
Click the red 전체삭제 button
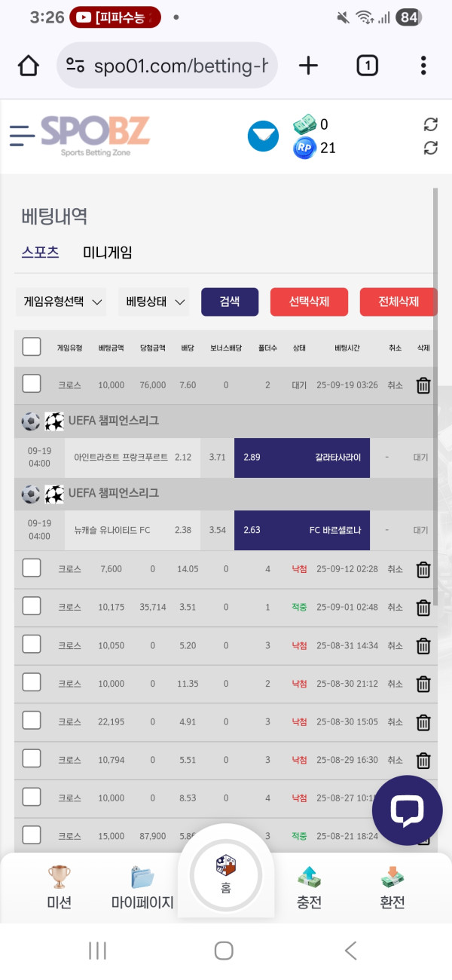398,302
